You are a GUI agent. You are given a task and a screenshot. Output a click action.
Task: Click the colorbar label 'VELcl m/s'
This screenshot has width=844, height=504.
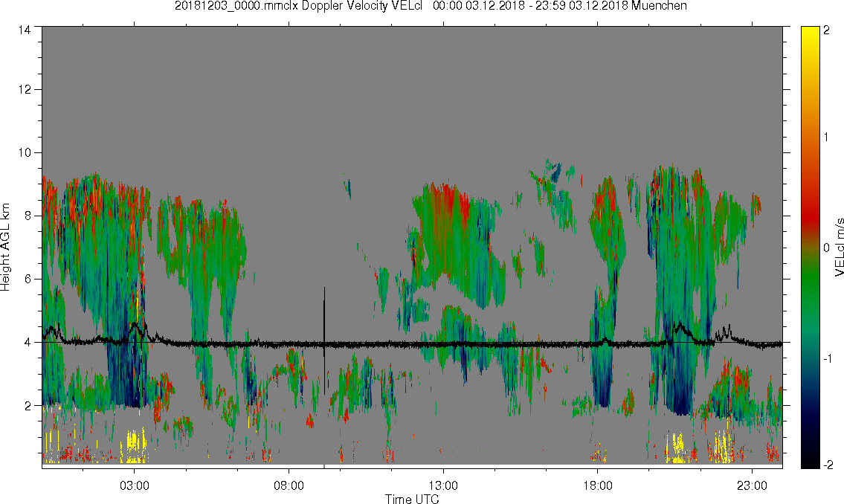click(x=839, y=248)
